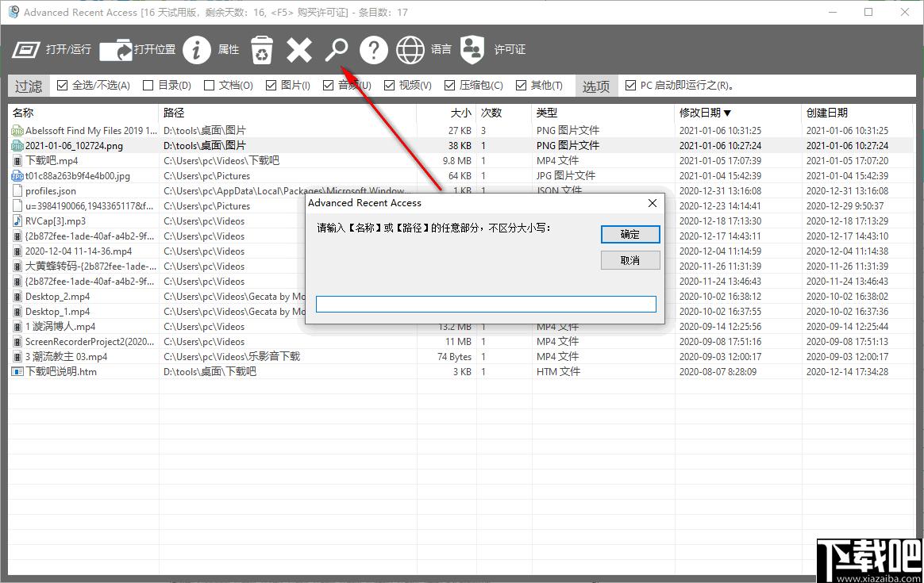Click the icon for 下载吧.mp4

point(17,161)
